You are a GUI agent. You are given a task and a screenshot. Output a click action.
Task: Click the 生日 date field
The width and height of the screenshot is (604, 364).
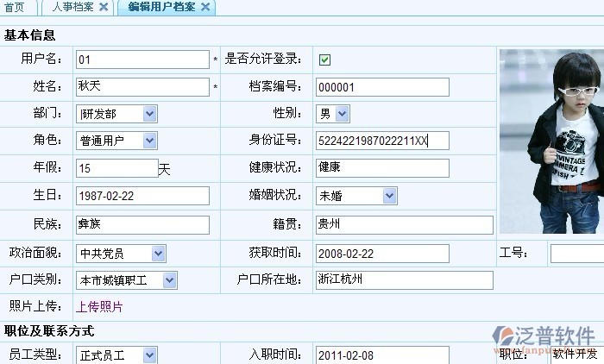tap(142, 196)
